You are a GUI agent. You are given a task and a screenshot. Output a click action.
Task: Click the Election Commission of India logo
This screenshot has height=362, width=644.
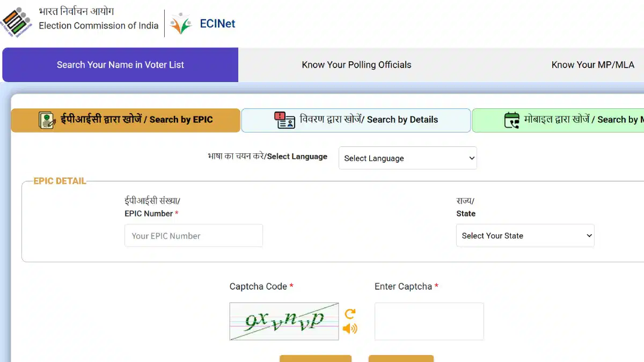(x=17, y=23)
